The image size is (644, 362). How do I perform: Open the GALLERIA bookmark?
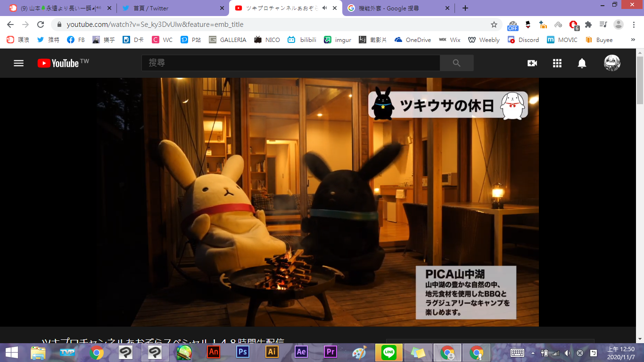click(x=227, y=40)
